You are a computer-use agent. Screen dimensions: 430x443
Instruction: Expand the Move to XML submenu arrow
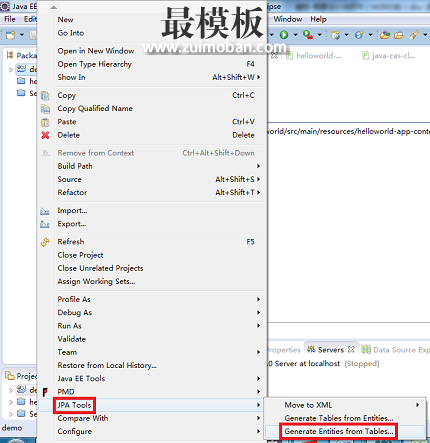[x=417, y=405]
